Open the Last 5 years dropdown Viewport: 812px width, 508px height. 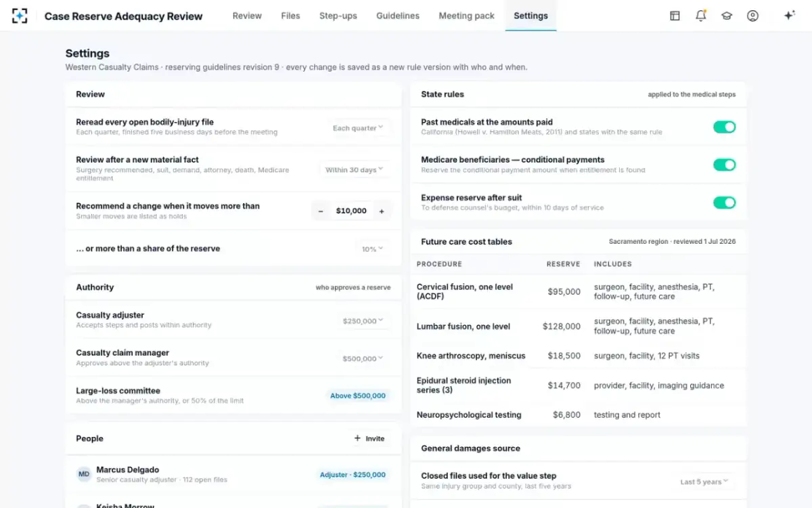[704, 482]
